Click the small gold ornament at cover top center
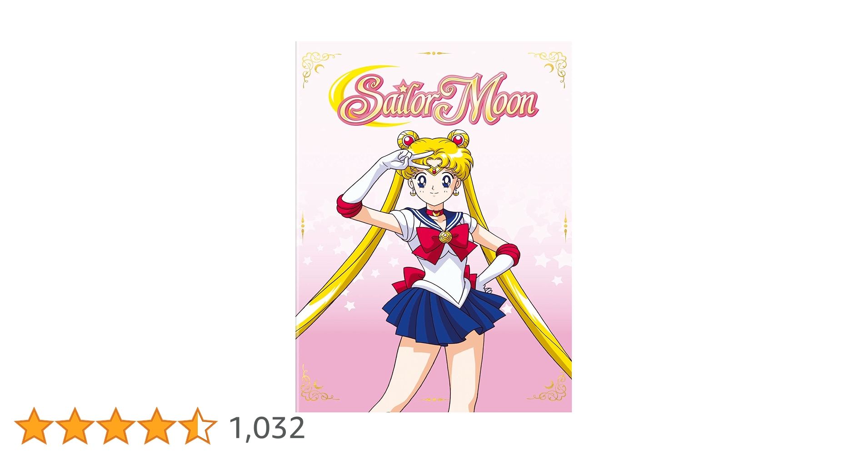The width and height of the screenshot is (868, 454). coord(434,53)
